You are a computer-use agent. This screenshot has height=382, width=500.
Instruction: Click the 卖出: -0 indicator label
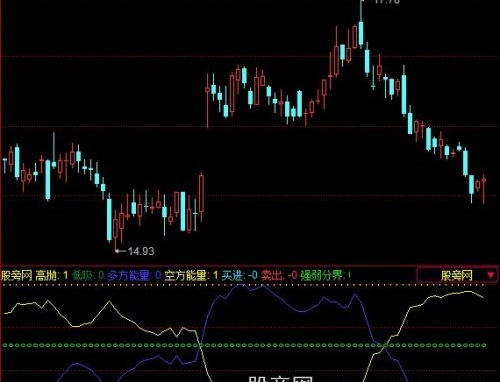click(x=279, y=275)
